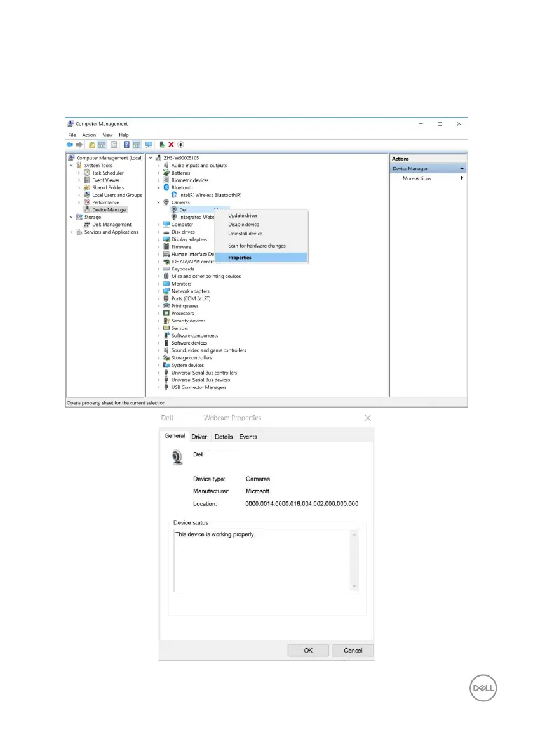Click the Network adapters icon
Viewport: 533px width, 756px height.
click(x=166, y=291)
